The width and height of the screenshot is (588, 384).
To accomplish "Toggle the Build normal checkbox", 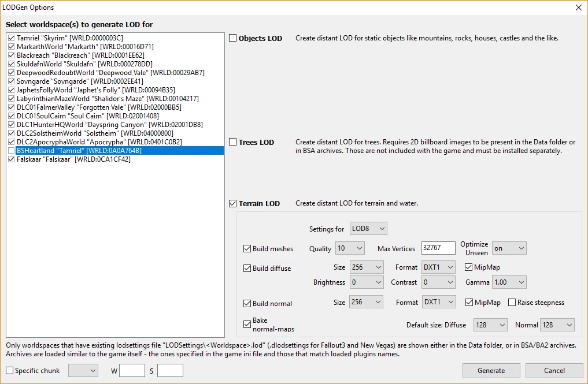I will point(247,304).
